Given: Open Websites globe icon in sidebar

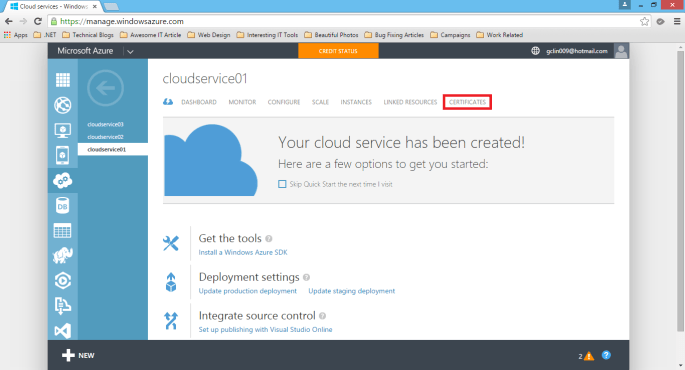Looking at the screenshot, I should pos(62,105).
